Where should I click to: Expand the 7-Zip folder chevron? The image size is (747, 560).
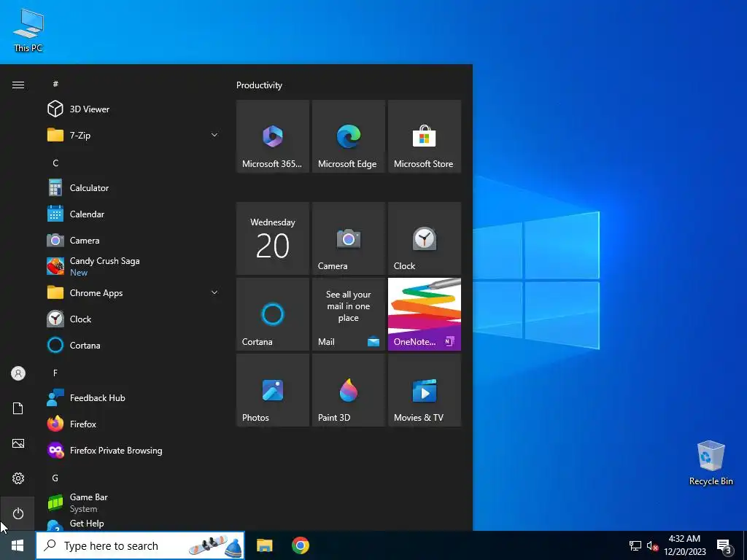click(x=214, y=135)
